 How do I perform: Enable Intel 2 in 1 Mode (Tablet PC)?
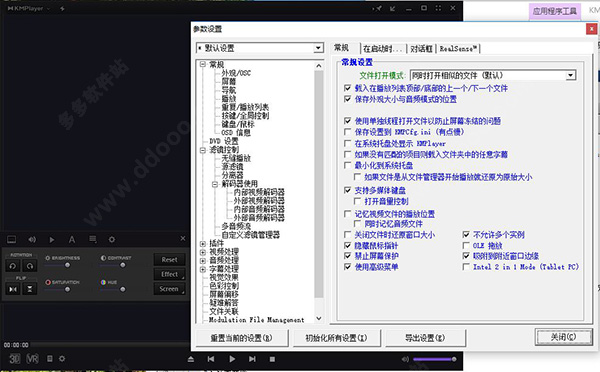pos(466,267)
